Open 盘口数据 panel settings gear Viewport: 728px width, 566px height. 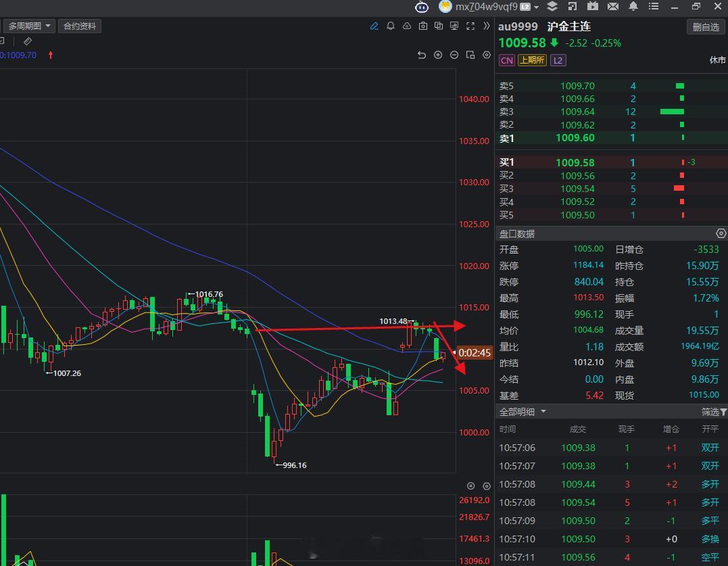pos(721,233)
